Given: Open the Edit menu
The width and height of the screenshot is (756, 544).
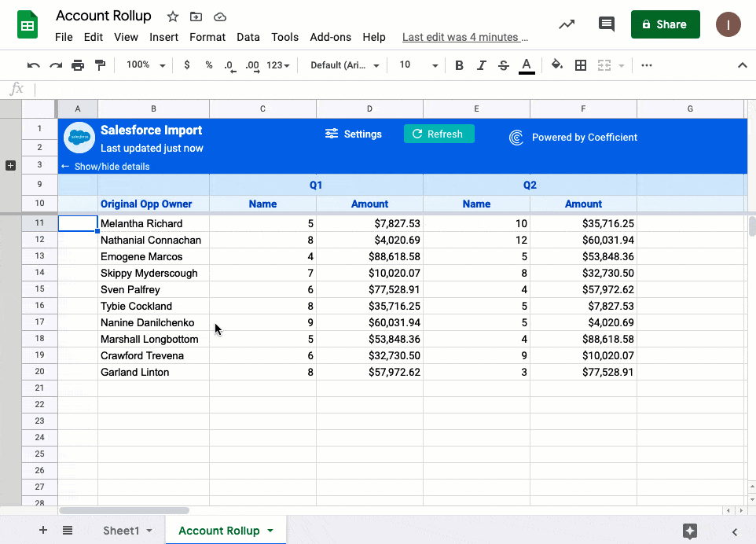Looking at the screenshot, I should tap(93, 37).
